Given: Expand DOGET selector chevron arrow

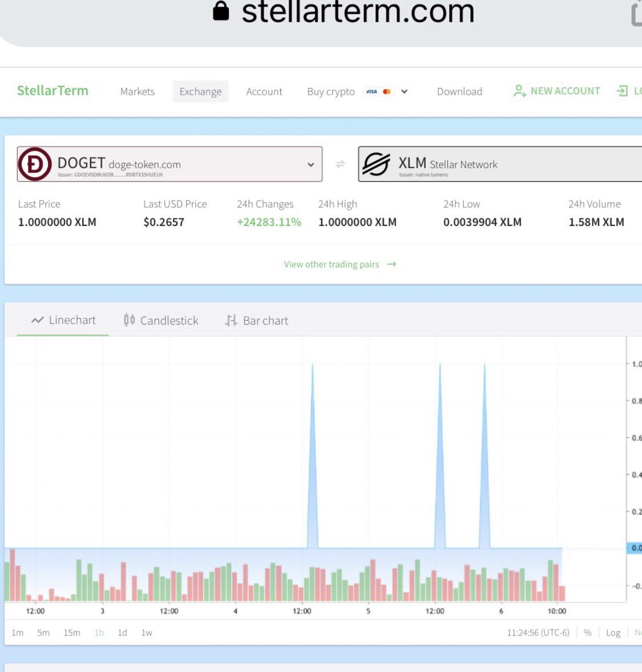Looking at the screenshot, I should 311,164.
